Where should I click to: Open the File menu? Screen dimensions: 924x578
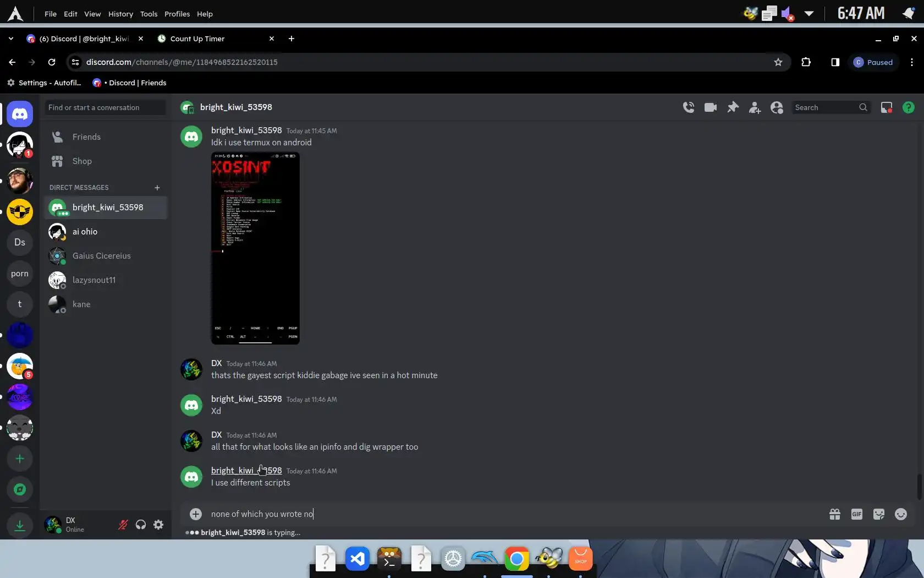point(51,14)
